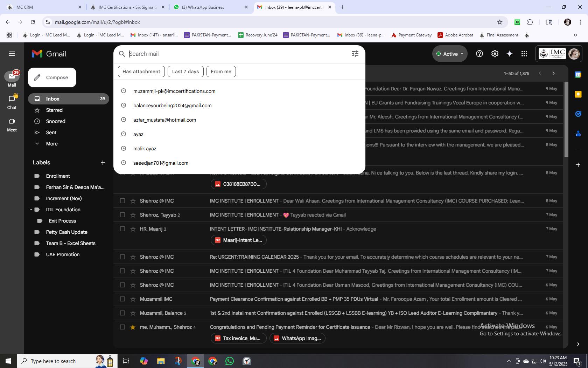Open Contacts side panel icon

click(578, 134)
